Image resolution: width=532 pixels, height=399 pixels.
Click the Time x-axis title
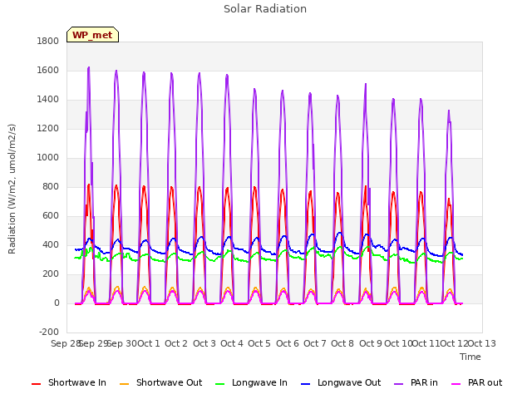(470, 357)
